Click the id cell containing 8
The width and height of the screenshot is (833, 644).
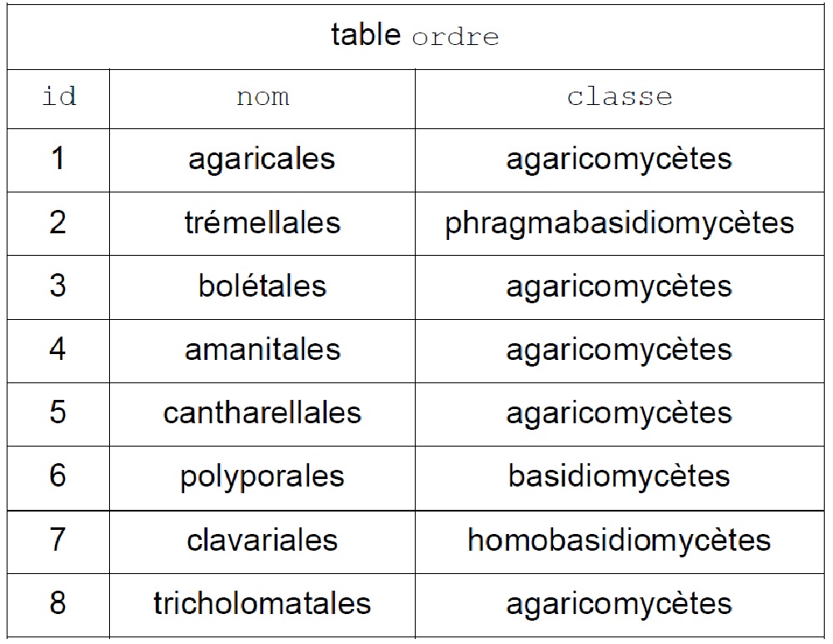point(58,605)
